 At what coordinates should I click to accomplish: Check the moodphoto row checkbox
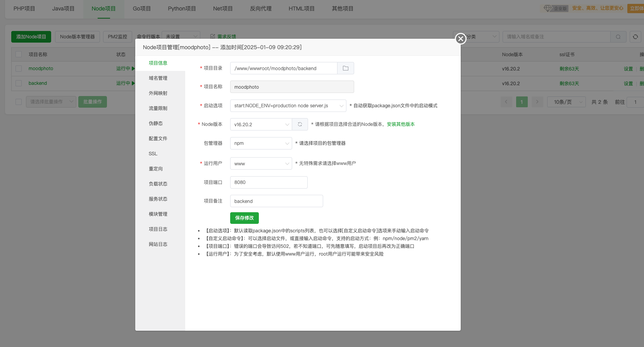pos(19,69)
